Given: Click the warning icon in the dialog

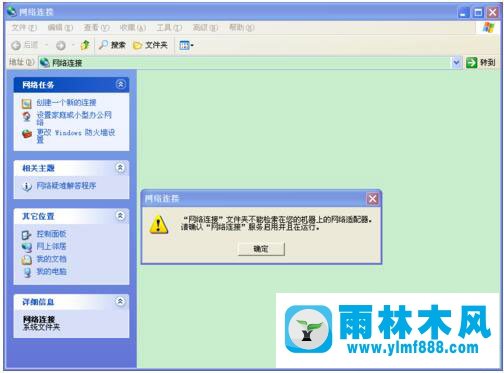Looking at the screenshot, I should pos(159,224).
